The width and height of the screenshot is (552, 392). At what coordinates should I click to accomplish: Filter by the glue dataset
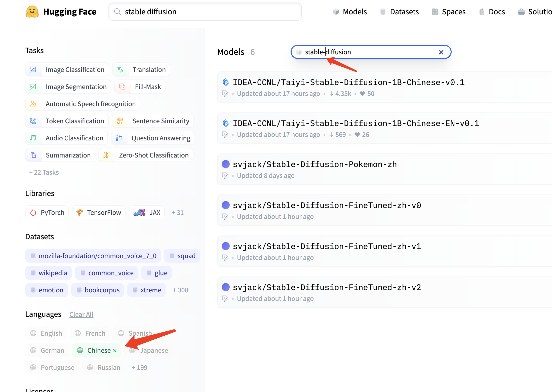pyautogui.click(x=156, y=273)
